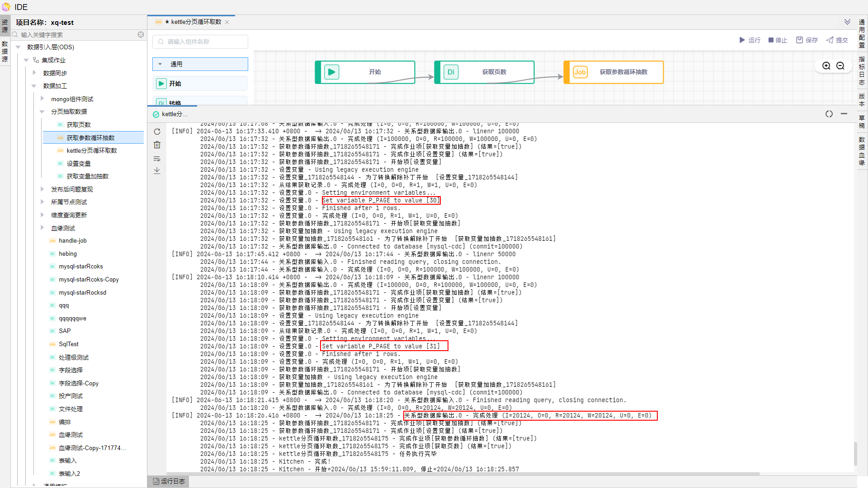Click the log panel vertical scrollbar
Image resolution: width=868 pixels, height=488 pixels.
click(x=855, y=453)
